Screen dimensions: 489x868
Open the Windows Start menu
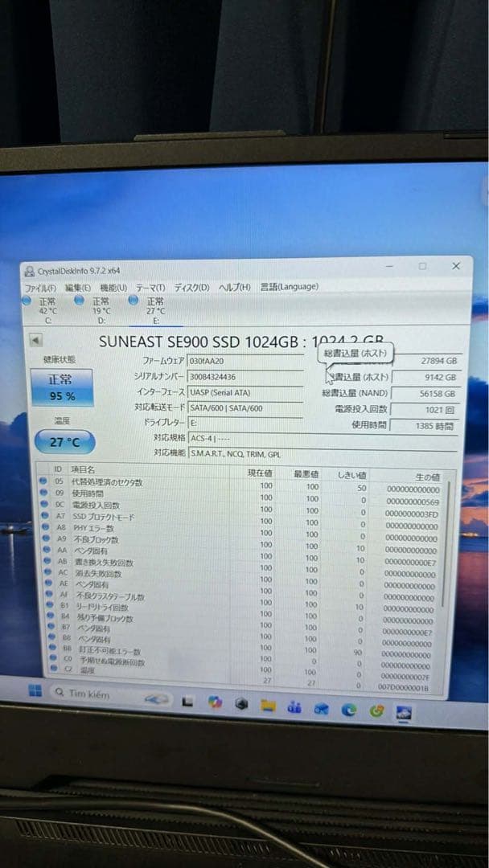pyautogui.click(x=35, y=691)
